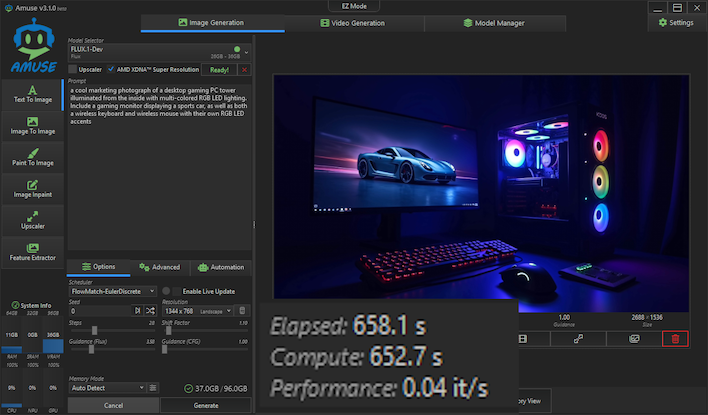Select the Advanced tab
The image size is (708, 415).
[x=160, y=267]
